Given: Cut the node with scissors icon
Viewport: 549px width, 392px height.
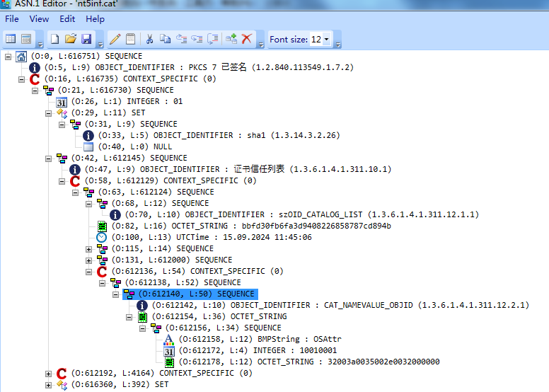Looking at the screenshot, I should 149,39.
